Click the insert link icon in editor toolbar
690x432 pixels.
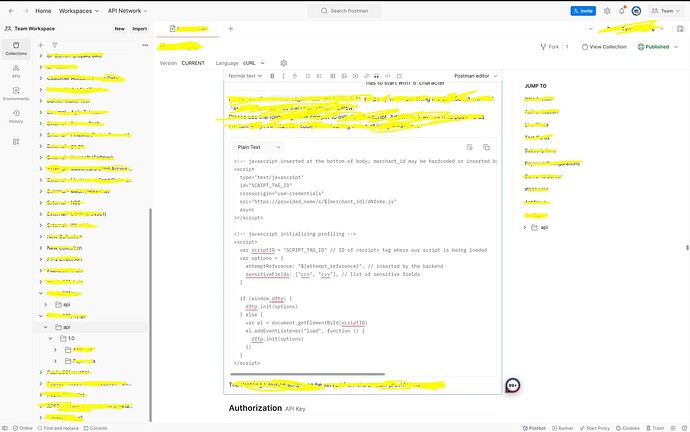[x=366, y=76]
